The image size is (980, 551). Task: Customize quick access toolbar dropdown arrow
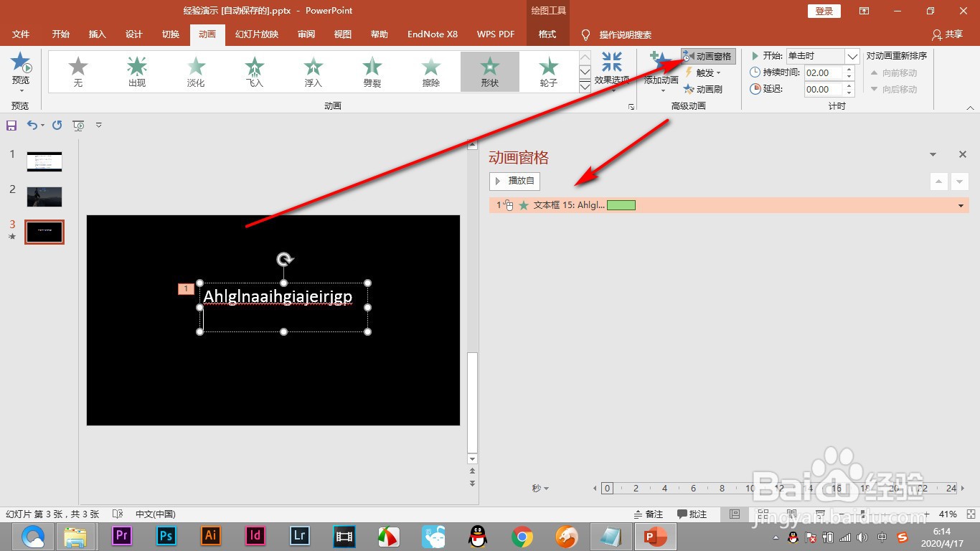[99, 126]
